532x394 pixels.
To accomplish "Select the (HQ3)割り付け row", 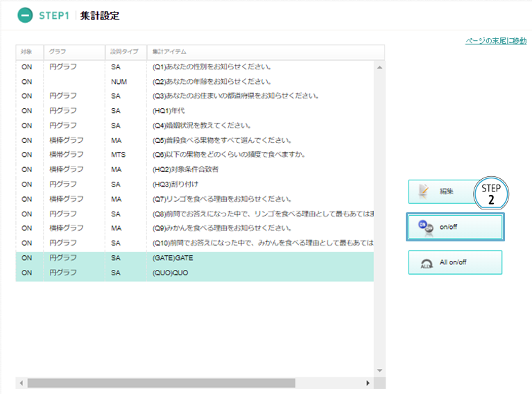I will coord(194,185).
